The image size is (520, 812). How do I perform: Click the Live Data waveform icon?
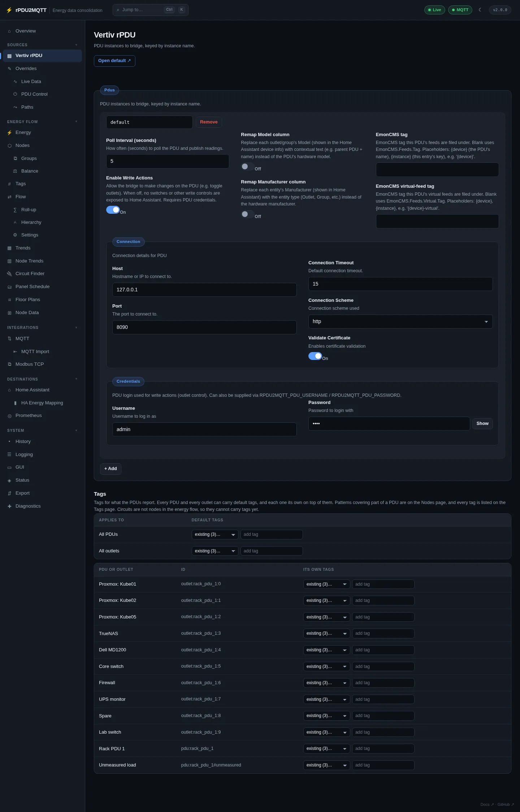15,82
